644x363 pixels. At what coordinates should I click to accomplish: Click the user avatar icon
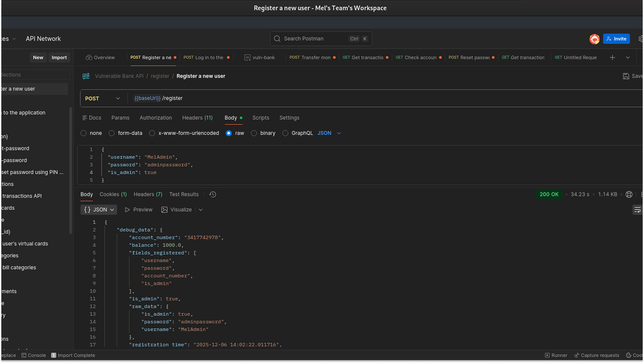(594, 39)
